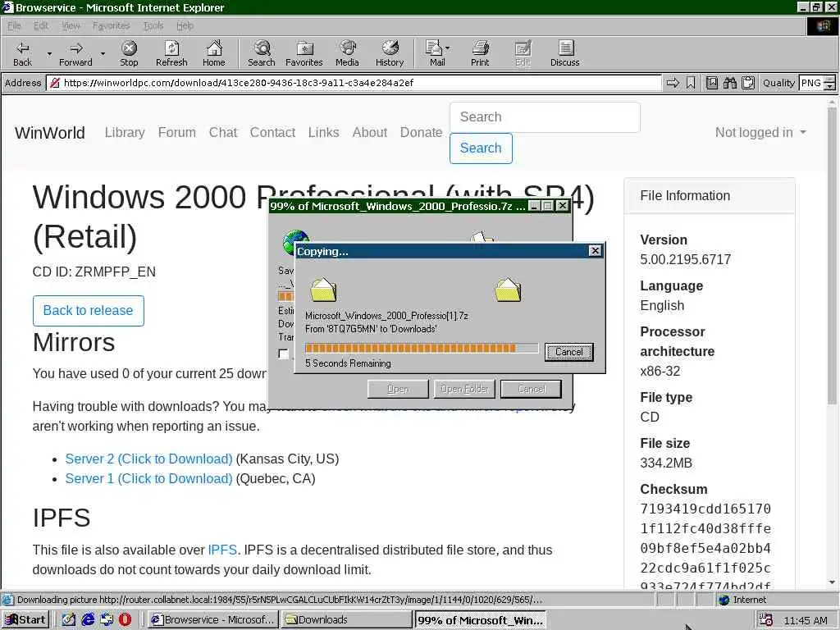Viewport: 840px width, 630px height.
Task: Open the Back button history dropdown
Action: tap(49, 53)
